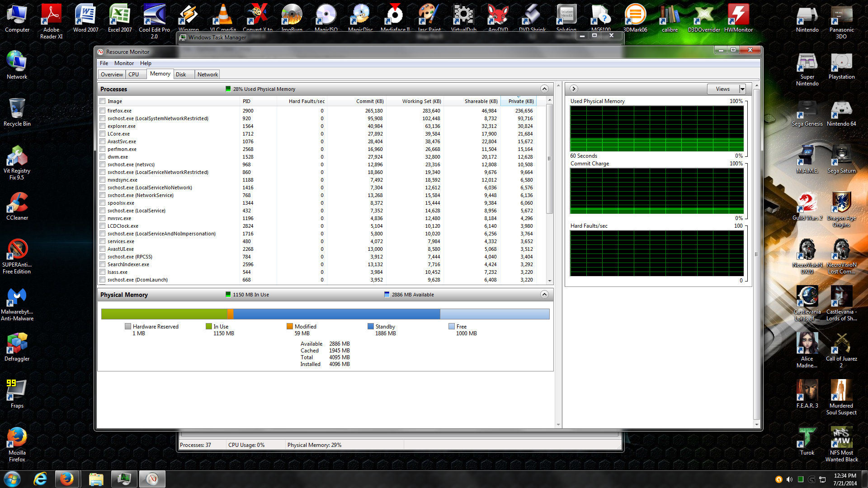This screenshot has height=488, width=868.
Task: Launch 3DMark06 desktop shortcut
Action: click(635, 18)
